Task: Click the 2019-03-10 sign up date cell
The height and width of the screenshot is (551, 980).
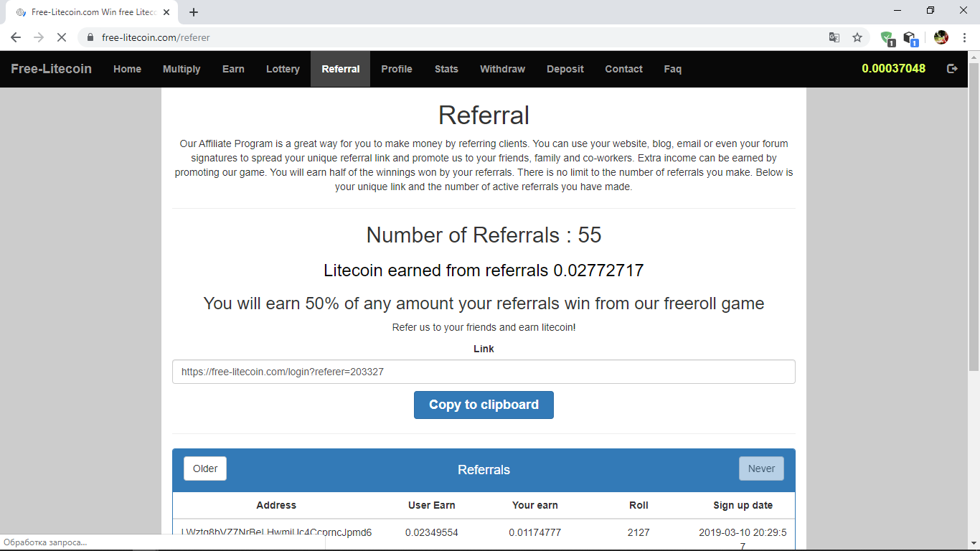Action: (x=743, y=538)
